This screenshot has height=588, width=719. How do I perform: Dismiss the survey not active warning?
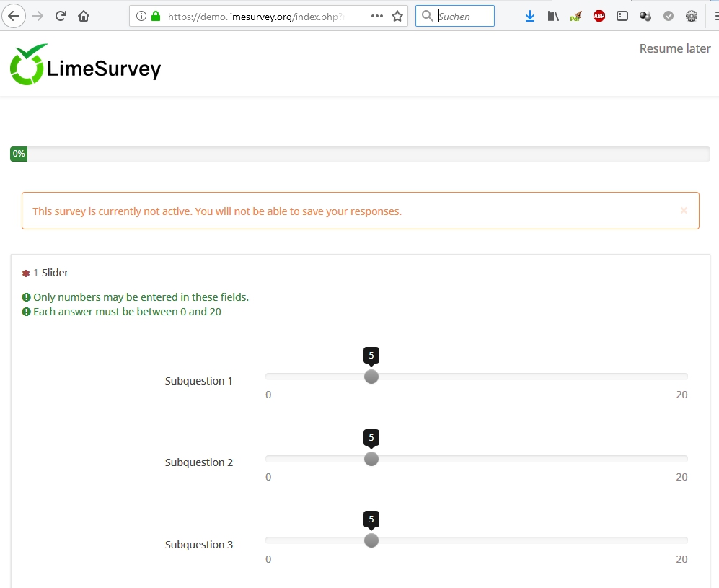pyautogui.click(x=684, y=210)
